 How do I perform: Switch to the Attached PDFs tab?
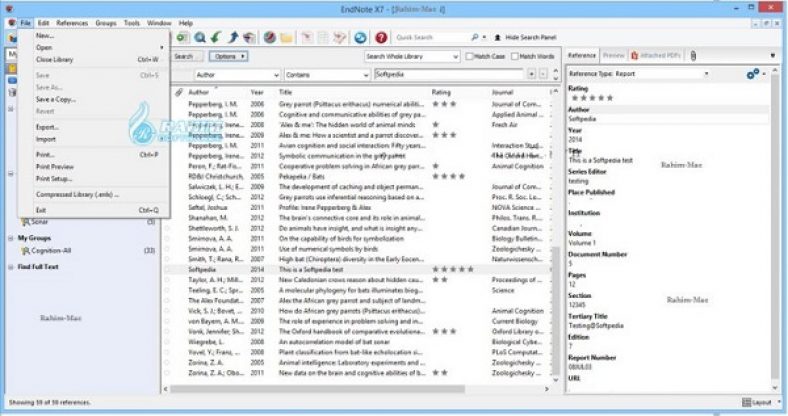(655, 56)
